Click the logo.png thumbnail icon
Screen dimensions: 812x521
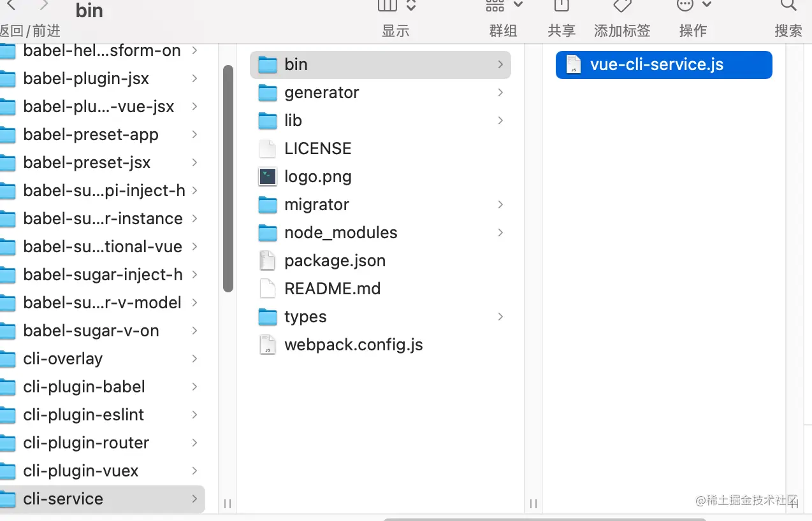[268, 176]
